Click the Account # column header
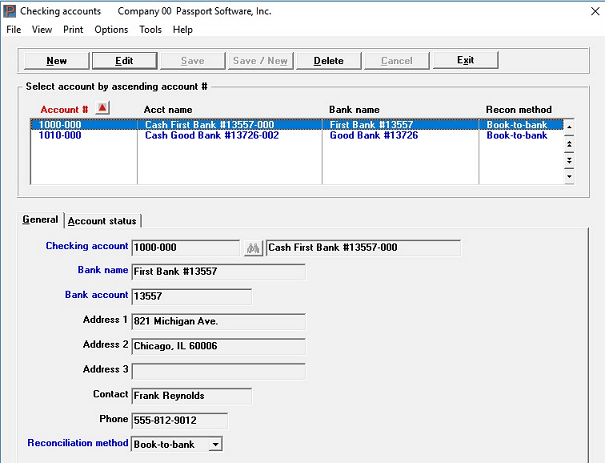Screen dimensions: 605x463 tap(64, 110)
